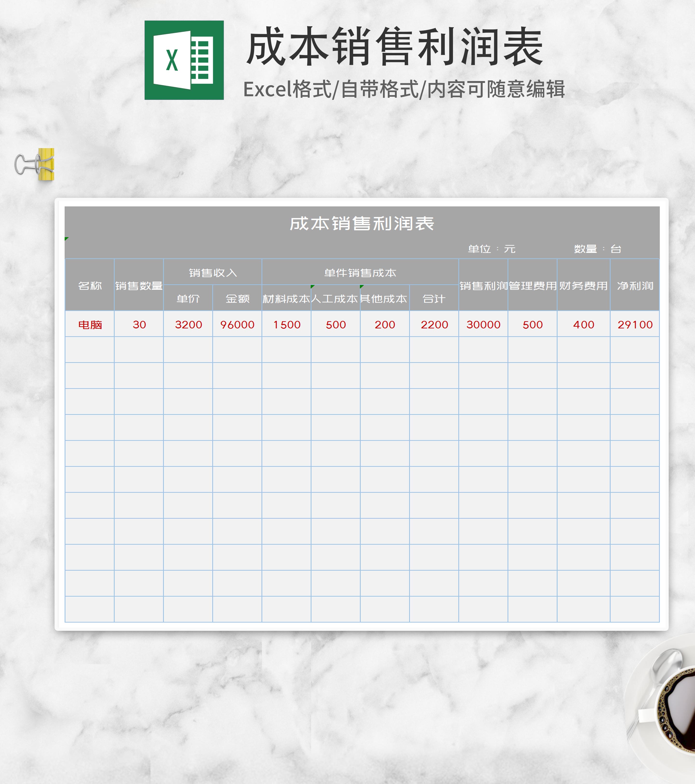This screenshot has height=784, width=695.
Task: Select the 人工成本 header cell
Action: pyautogui.click(x=335, y=298)
